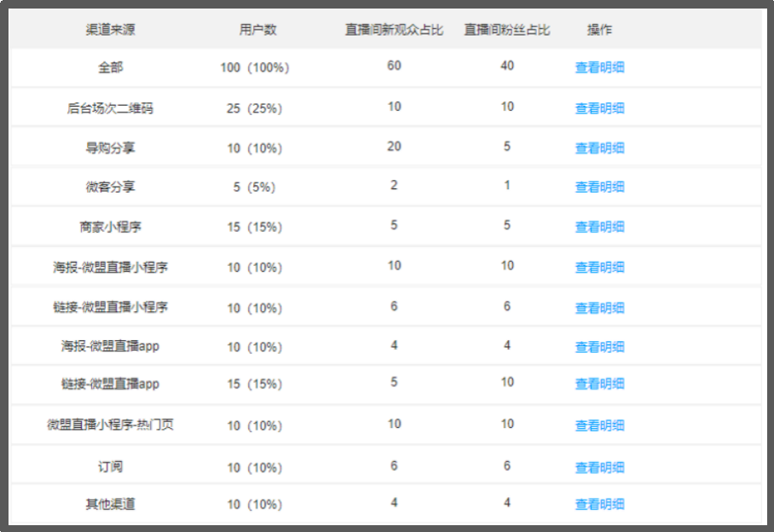Select the 链接-微盟直播小程序 channel cell
Screen dimensions: 774x532
click(x=110, y=307)
